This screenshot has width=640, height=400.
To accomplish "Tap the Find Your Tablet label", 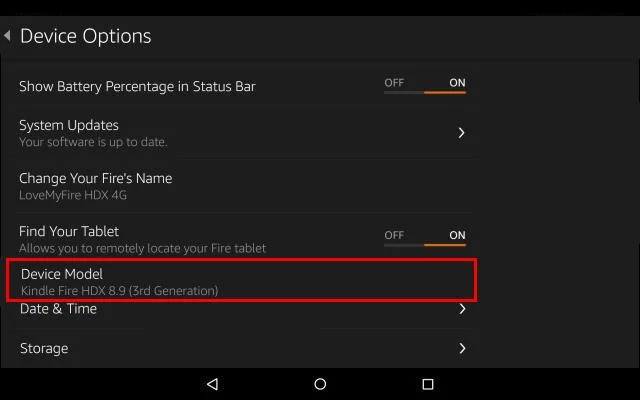I will (x=69, y=231).
